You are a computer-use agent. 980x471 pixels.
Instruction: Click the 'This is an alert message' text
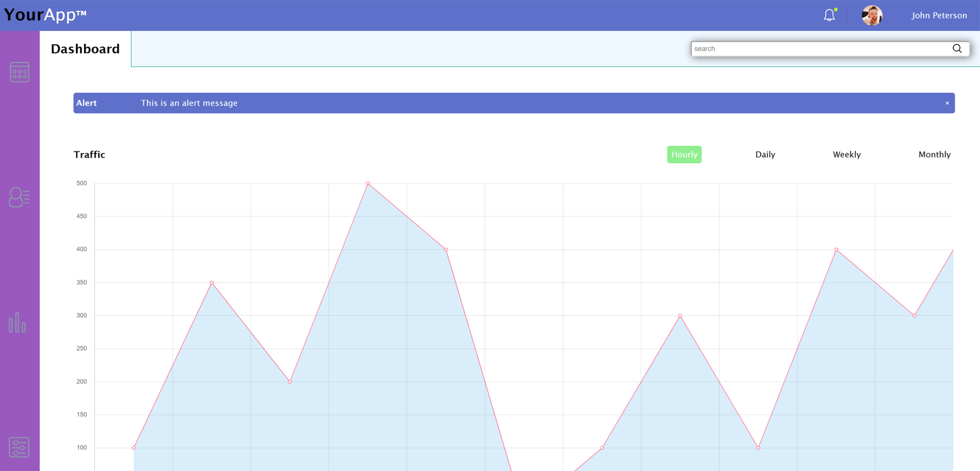[x=190, y=103]
